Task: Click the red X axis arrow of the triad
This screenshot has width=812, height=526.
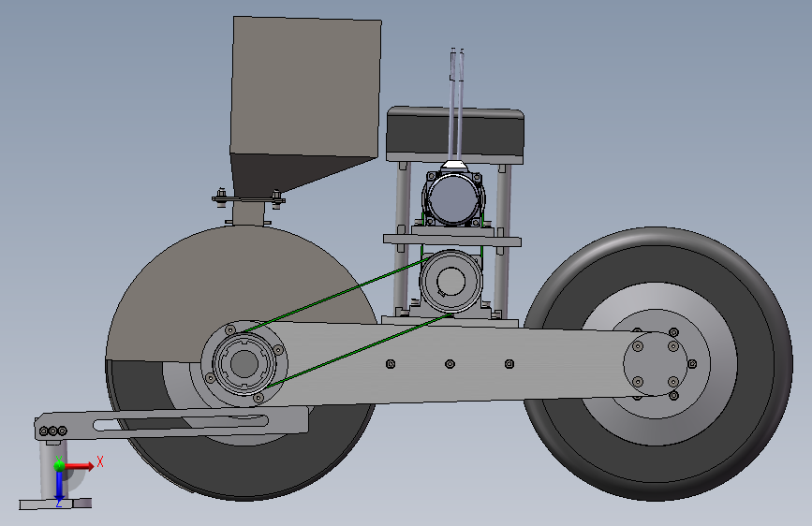Action: (x=79, y=465)
